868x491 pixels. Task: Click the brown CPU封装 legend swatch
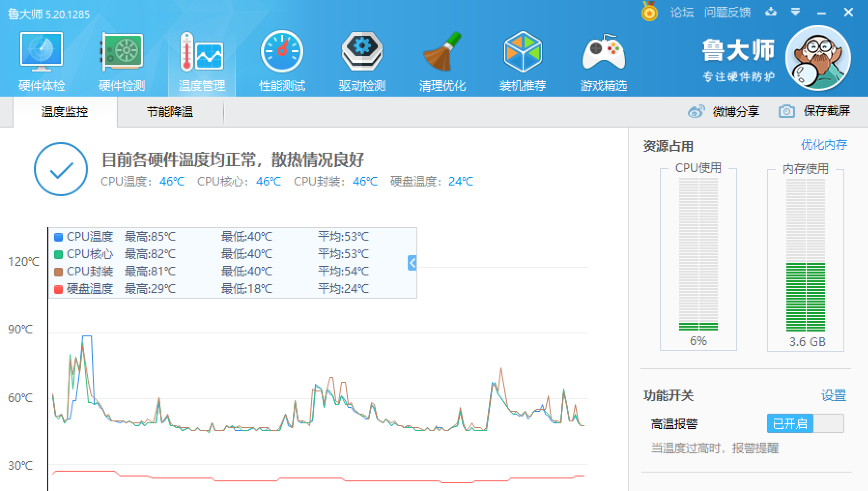tap(58, 272)
